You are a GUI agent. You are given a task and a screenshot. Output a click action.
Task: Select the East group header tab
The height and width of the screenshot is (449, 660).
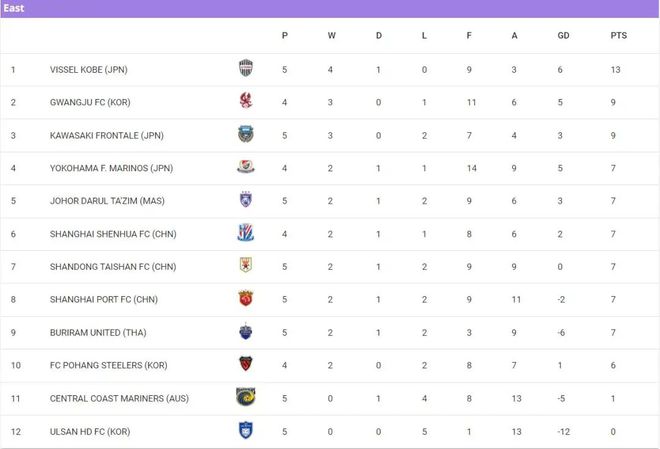click(x=14, y=8)
